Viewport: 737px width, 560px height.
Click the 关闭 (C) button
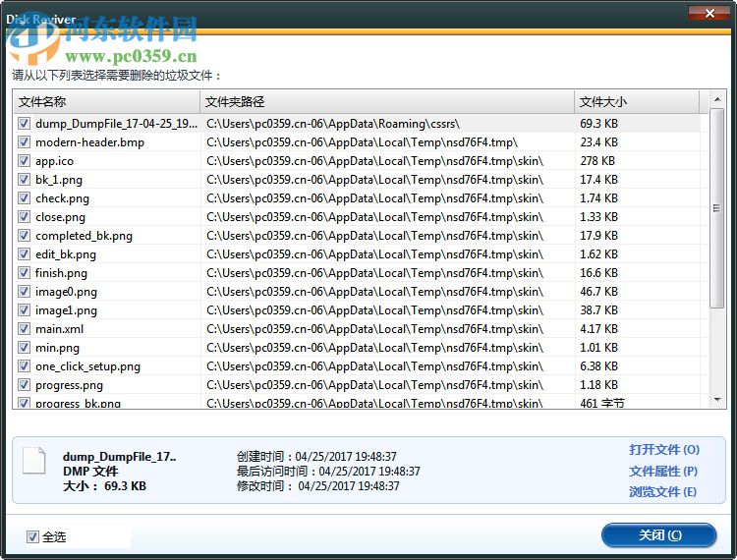659,535
